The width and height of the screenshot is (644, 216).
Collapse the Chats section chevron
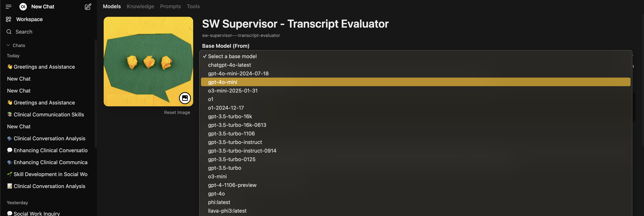tap(8, 45)
